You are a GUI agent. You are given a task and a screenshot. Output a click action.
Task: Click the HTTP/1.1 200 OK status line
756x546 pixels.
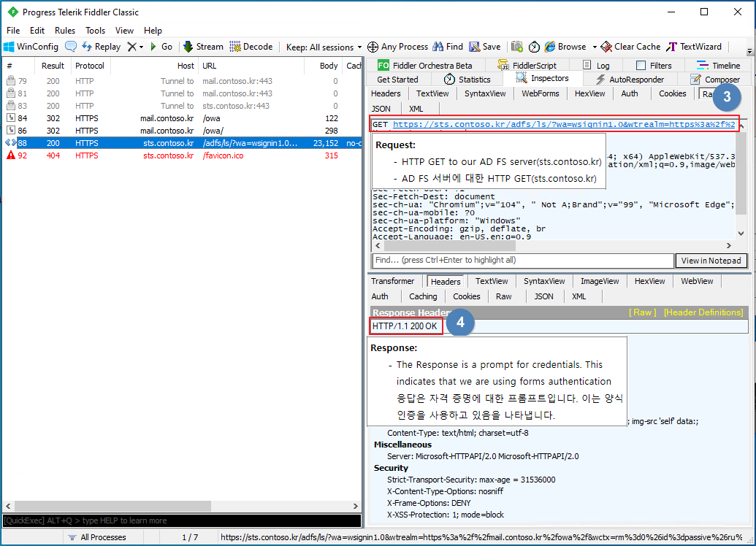click(x=405, y=326)
